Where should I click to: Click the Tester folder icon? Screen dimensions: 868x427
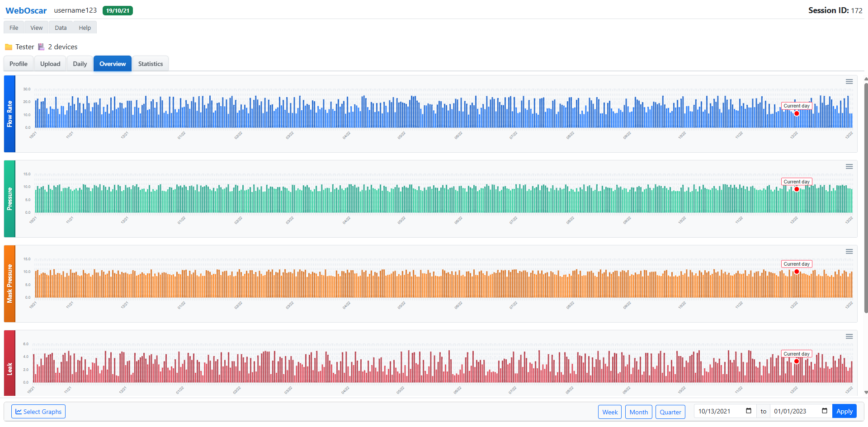pos(9,47)
